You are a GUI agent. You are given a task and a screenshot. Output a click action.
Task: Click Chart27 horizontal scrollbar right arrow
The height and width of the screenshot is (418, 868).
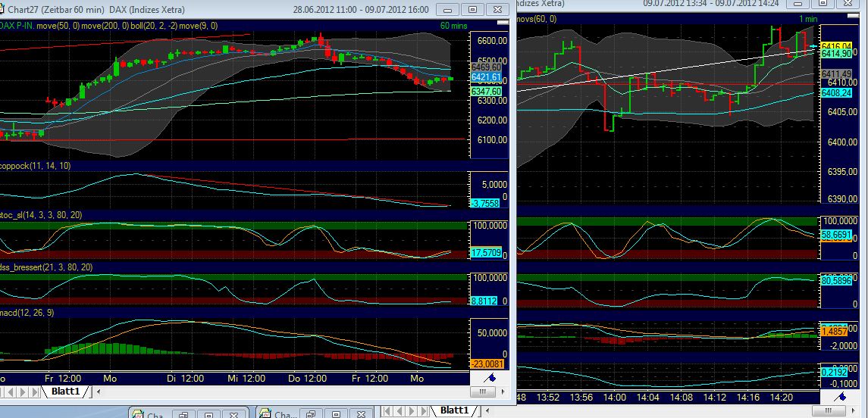click(x=503, y=391)
